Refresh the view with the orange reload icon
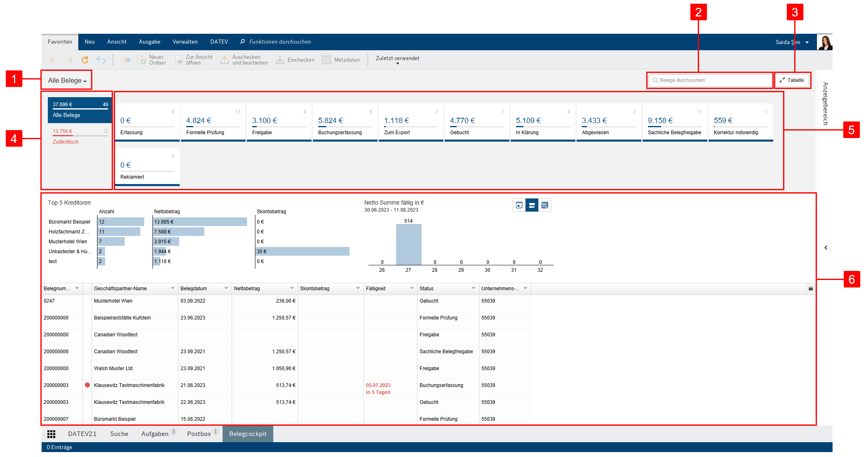Screen dimensions: 868x457 (x=85, y=60)
